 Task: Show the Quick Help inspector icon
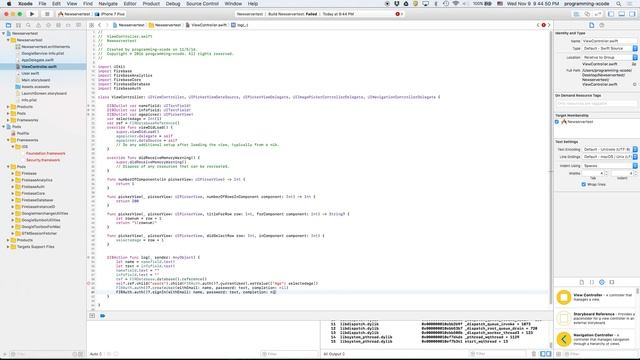coord(602,25)
